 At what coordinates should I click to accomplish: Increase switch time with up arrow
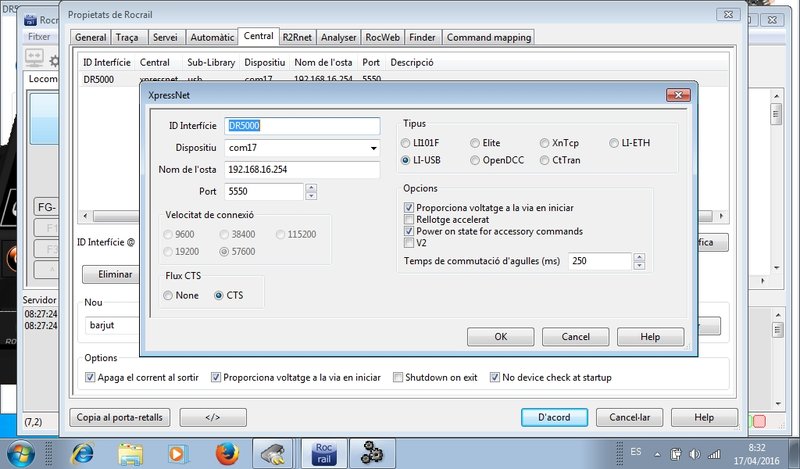pos(639,257)
